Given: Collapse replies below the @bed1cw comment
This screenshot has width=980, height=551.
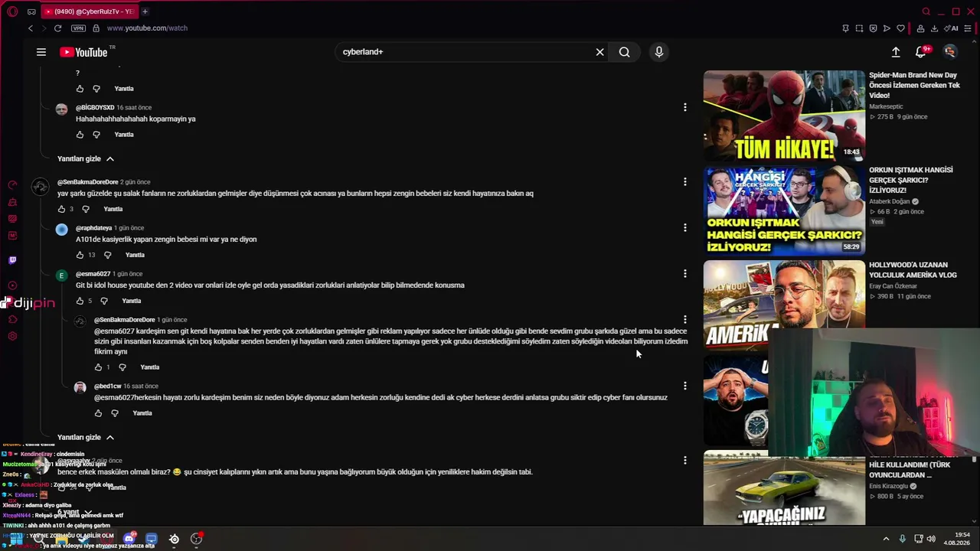Looking at the screenshot, I should pos(85,437).
